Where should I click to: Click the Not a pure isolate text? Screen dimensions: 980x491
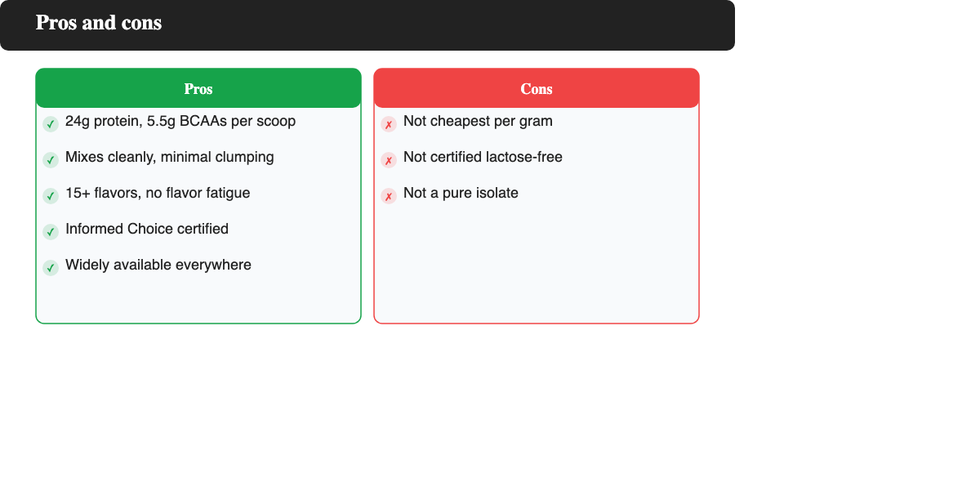pyautogui.click(x=461, y=193)
